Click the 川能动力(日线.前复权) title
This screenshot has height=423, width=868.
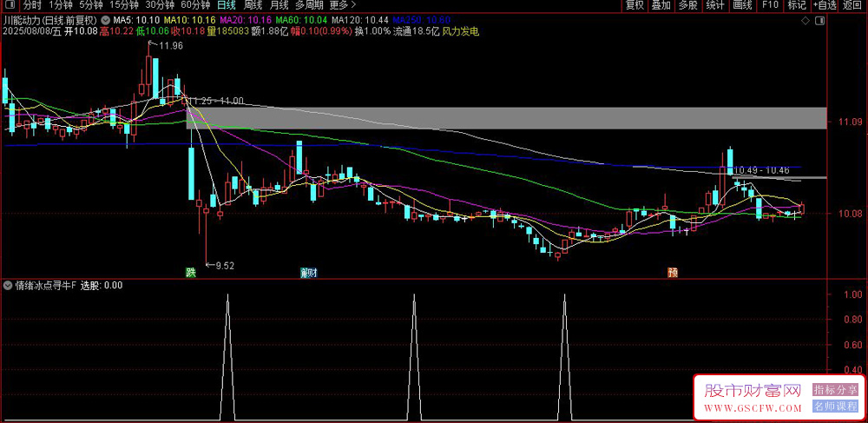[49, 21]
